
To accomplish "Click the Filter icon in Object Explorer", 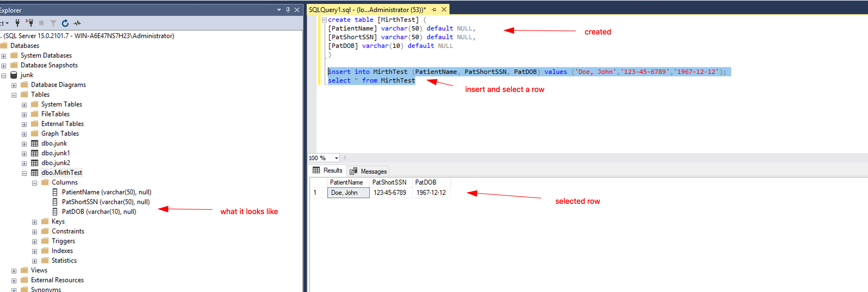I will point(53,23).
